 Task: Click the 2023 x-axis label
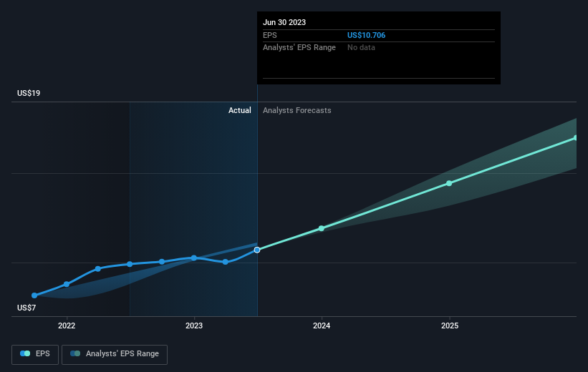tap(194, 326)
